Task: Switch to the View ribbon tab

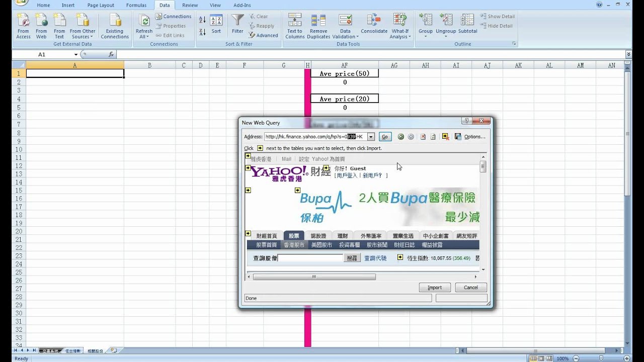Action: (x=215, y=5)
